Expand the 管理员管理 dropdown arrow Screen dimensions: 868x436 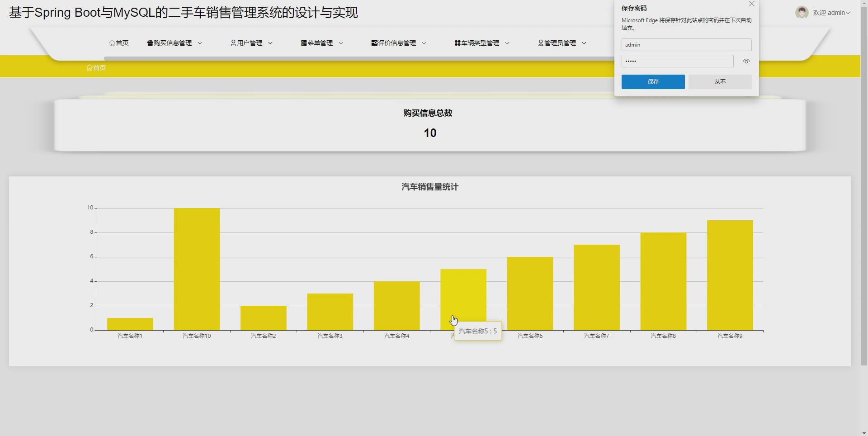click(x=584, y=43)
